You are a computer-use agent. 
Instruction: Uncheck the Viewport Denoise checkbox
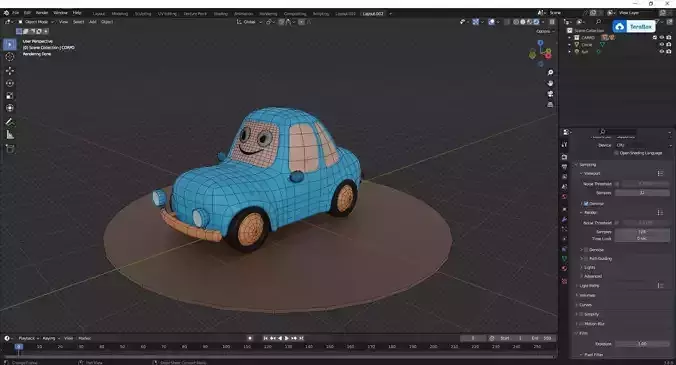click(x=586, y=203)
